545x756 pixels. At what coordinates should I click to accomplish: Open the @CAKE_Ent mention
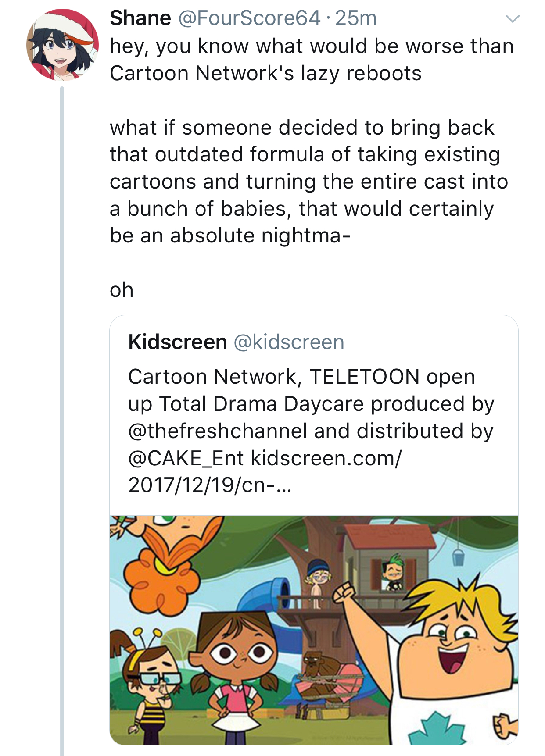pyautogui.click(x=186, y=458)
